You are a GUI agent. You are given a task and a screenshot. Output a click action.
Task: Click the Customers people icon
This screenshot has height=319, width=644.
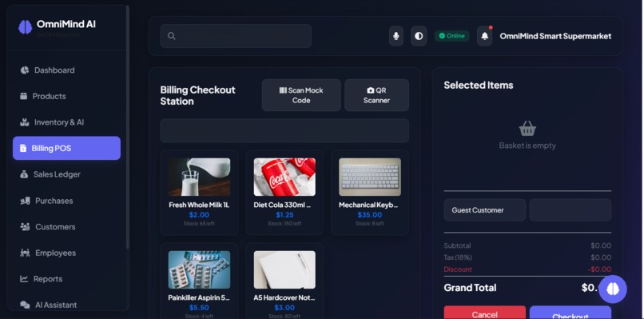click(25, 226)
